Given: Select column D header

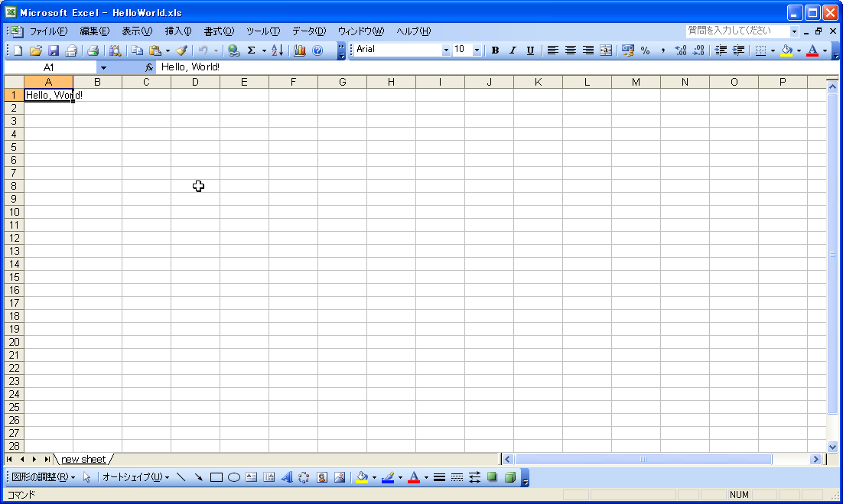Looking at the screenshot, I should point(195,82).
